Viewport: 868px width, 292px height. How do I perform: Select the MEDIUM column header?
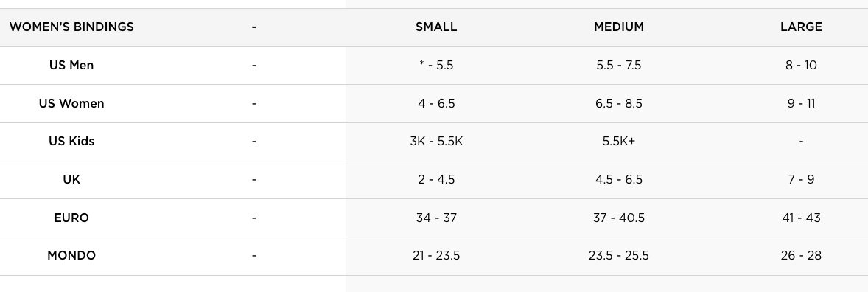(x=619, y=27)
